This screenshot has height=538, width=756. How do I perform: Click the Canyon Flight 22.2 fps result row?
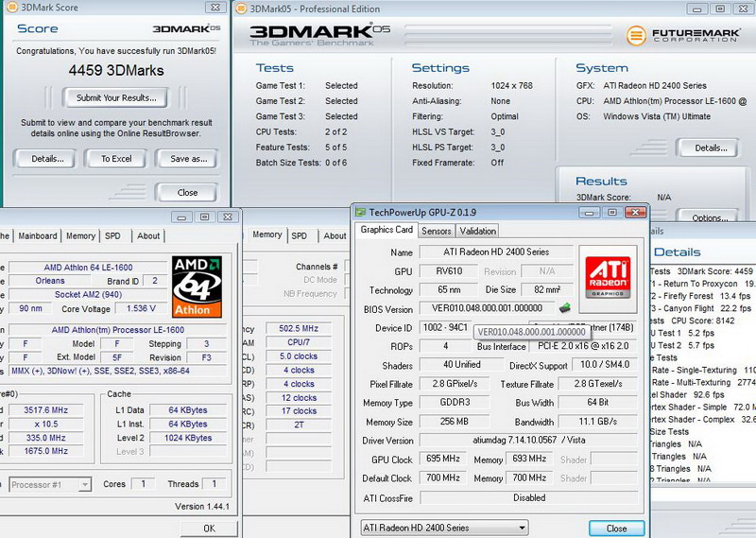click(x=700, y=308)
